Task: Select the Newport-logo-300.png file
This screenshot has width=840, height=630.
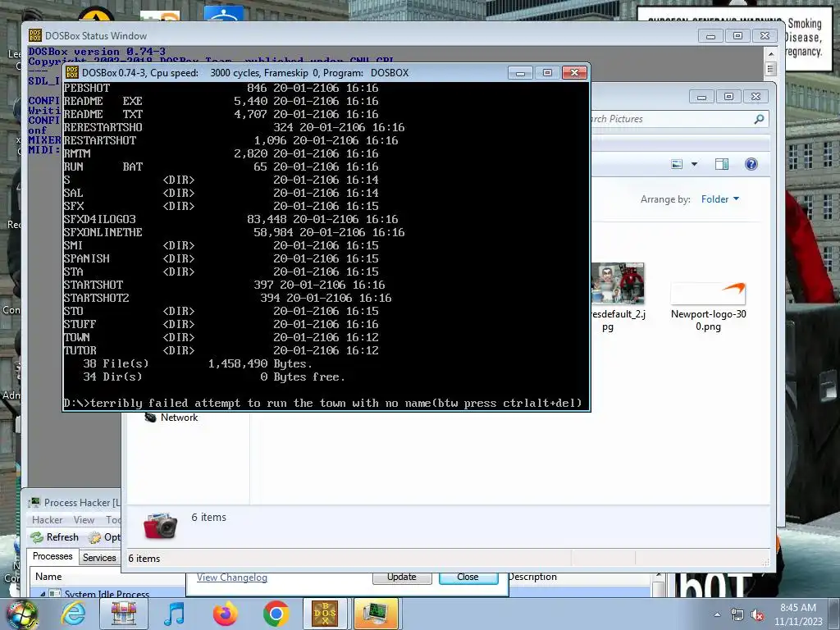Action: coord(708,307)
